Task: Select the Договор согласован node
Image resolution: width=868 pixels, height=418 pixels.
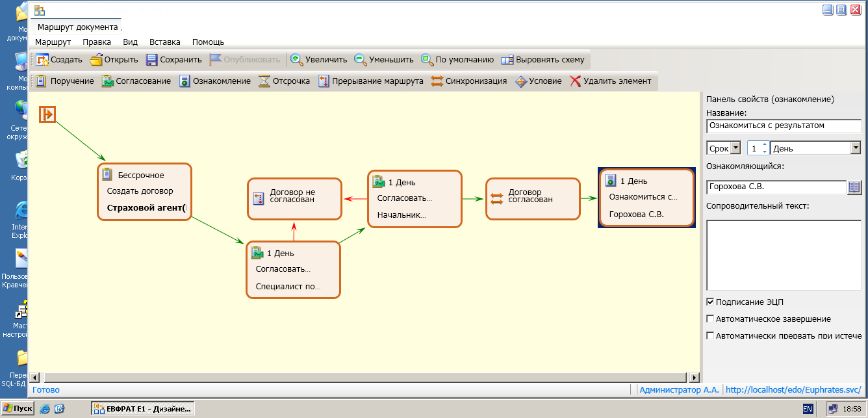Action: pos(533,198)
